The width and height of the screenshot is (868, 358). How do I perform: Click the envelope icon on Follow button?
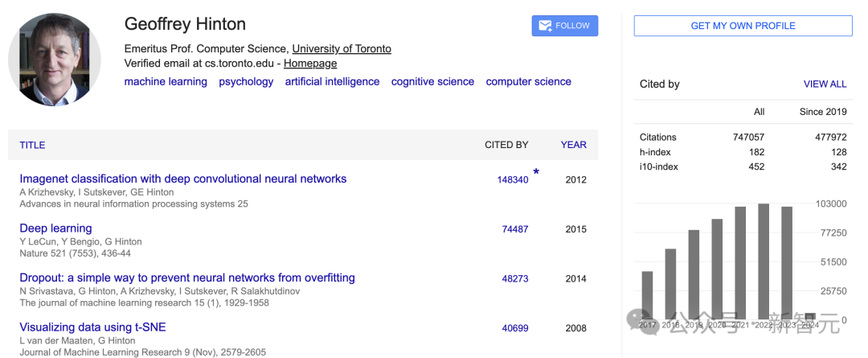(x=545, y=26)
